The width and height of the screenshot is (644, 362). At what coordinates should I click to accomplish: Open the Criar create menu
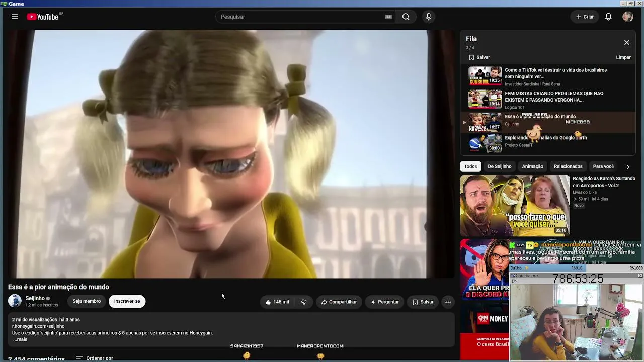[585, 17]
